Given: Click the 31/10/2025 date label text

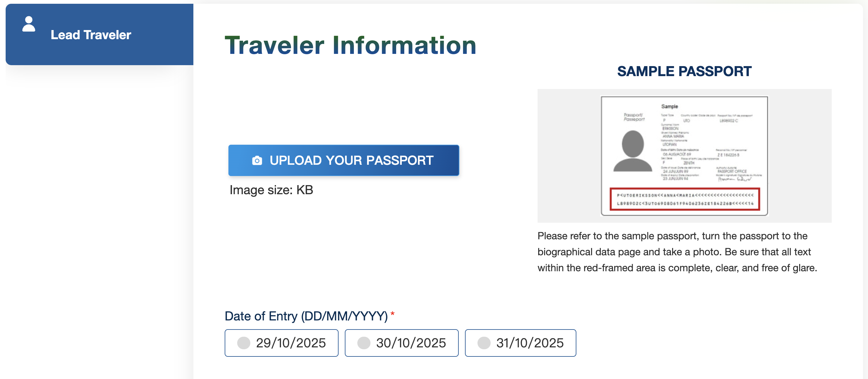Looking at the screenshot, I should (530, 343).
